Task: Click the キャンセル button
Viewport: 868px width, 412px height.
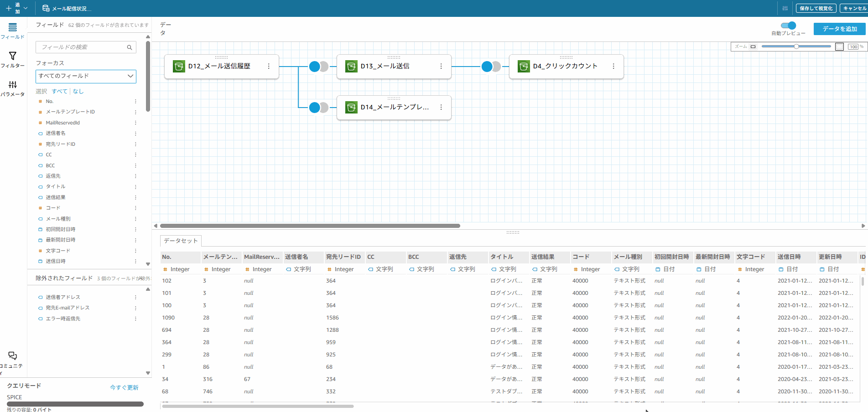Action: click(854, 8)
